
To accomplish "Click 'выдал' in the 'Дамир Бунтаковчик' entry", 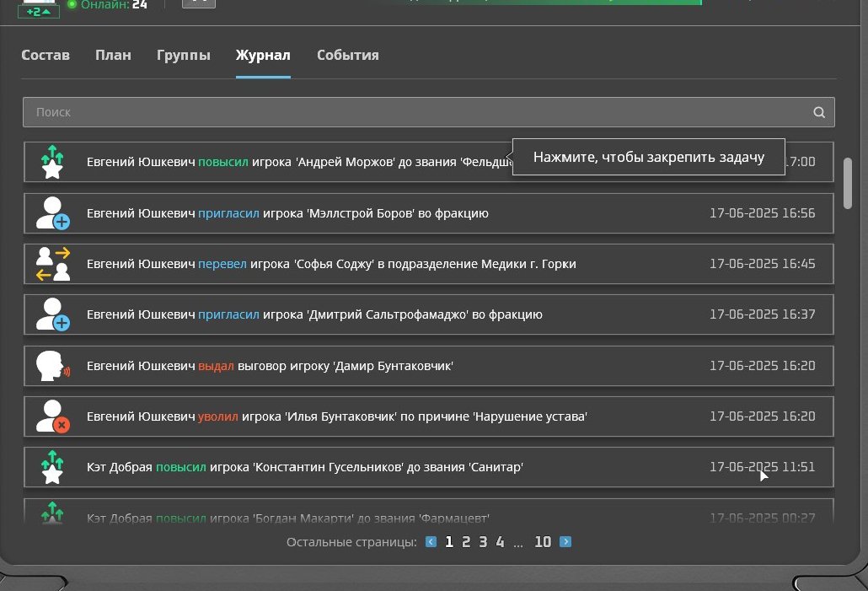I will 216,366.
